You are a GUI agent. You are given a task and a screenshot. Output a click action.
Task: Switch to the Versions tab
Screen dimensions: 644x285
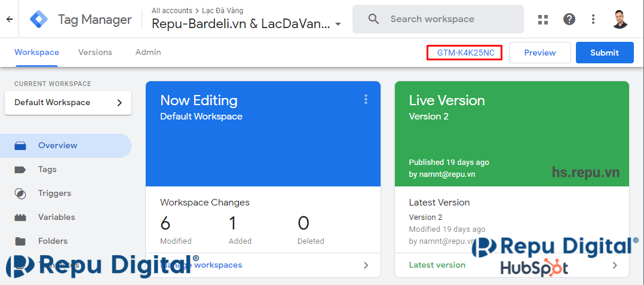[x=96, y=53]
